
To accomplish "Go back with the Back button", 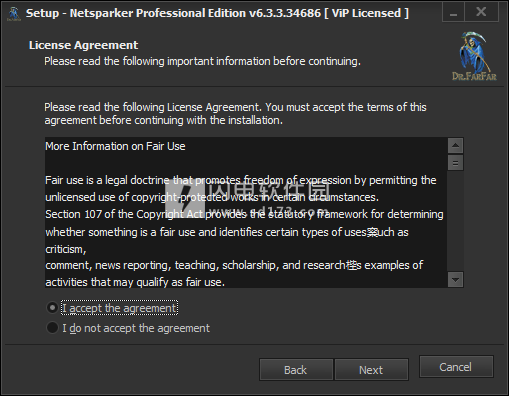I will (296, 370).
